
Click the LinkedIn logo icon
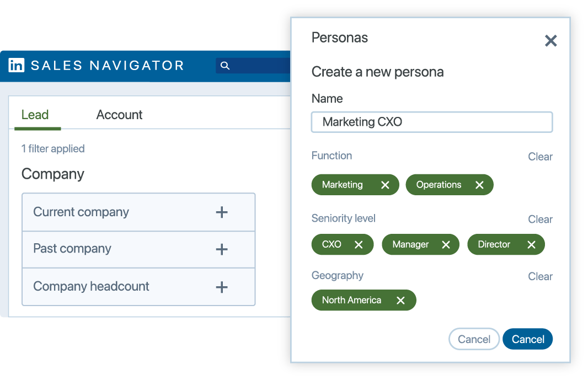(16, 66)
